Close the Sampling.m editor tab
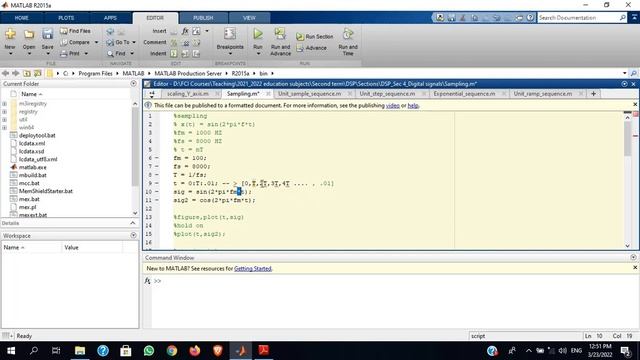The height and width of the screenshot is (360, 640). [x=268, y=94]
